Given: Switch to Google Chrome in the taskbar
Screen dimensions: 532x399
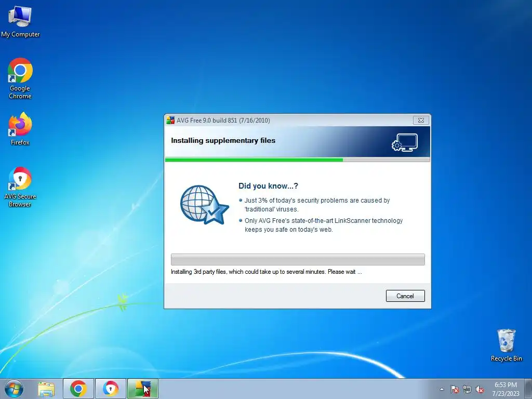Looking at the screenshot, I should coord(78,389).
